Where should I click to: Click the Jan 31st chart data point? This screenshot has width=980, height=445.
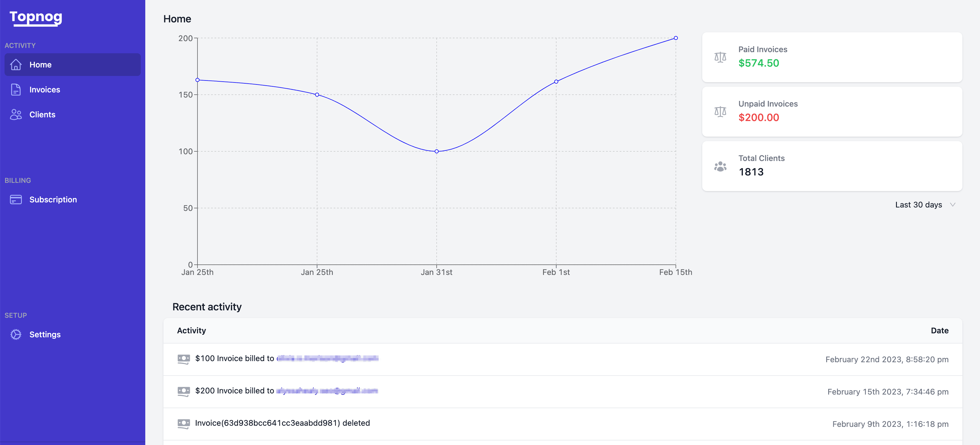(436, 151)
